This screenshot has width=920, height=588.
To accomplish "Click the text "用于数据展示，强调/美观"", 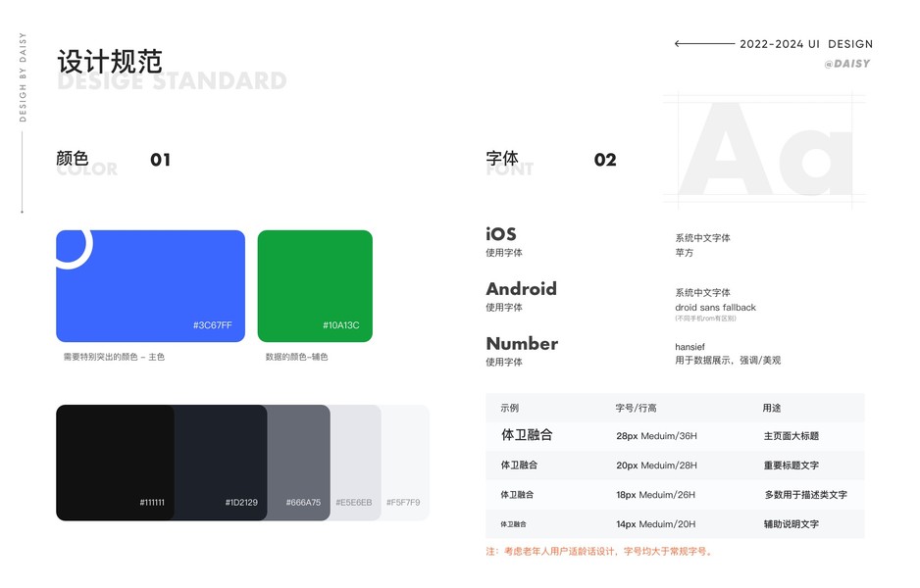I will pos(728,360).
